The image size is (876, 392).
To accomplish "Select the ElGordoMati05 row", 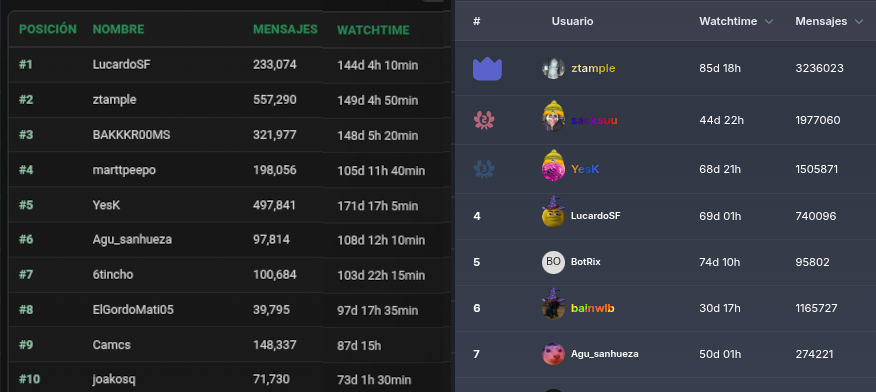I will 230,309.
